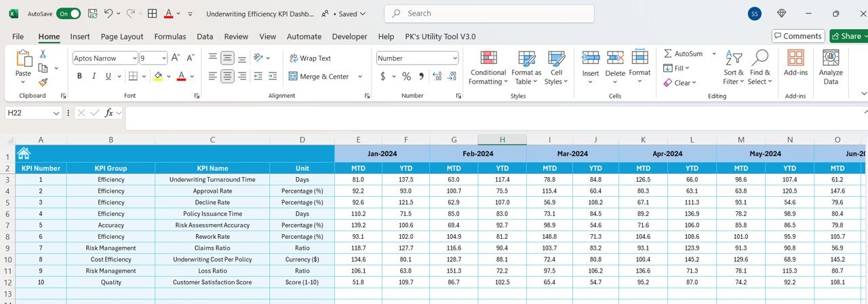Toggle Middle Align button
868x304 pixels.
pos(228,58)
